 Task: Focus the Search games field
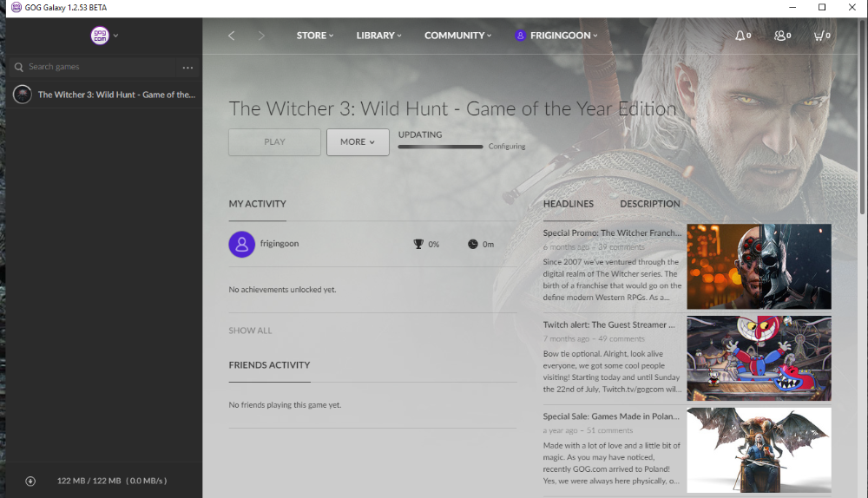pyautogui.click(x=92, y=67)
